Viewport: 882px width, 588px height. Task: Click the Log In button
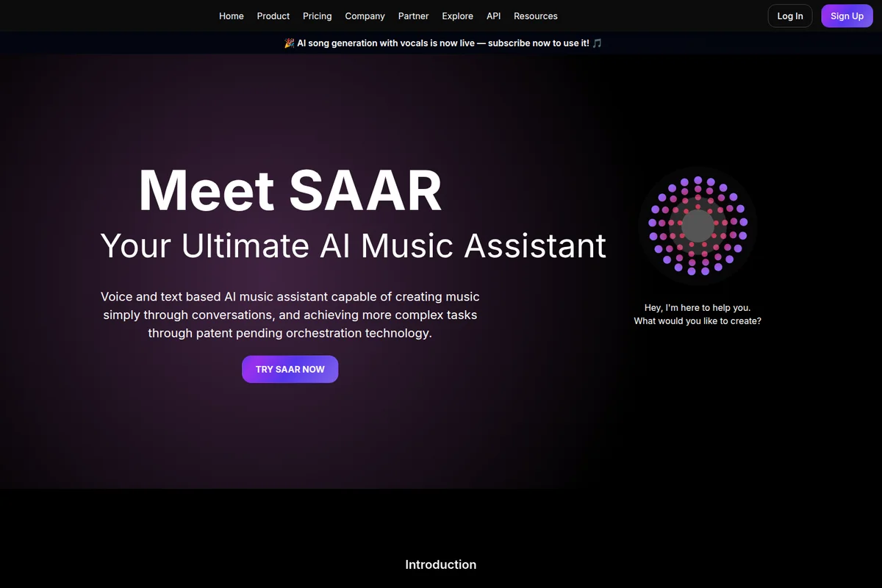point(790,15)
